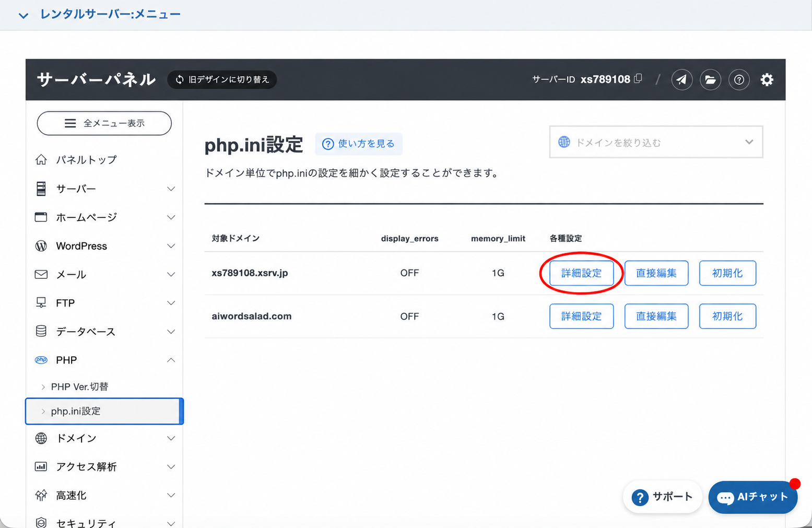Click 直接編集 for xs789108.xsrv.jp
This screenshot has height=528, width=812.
click(656, 273)
